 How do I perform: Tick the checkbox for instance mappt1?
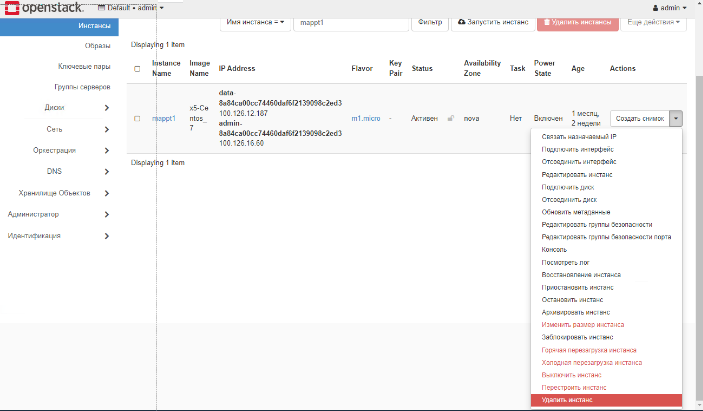pos(137,118)
